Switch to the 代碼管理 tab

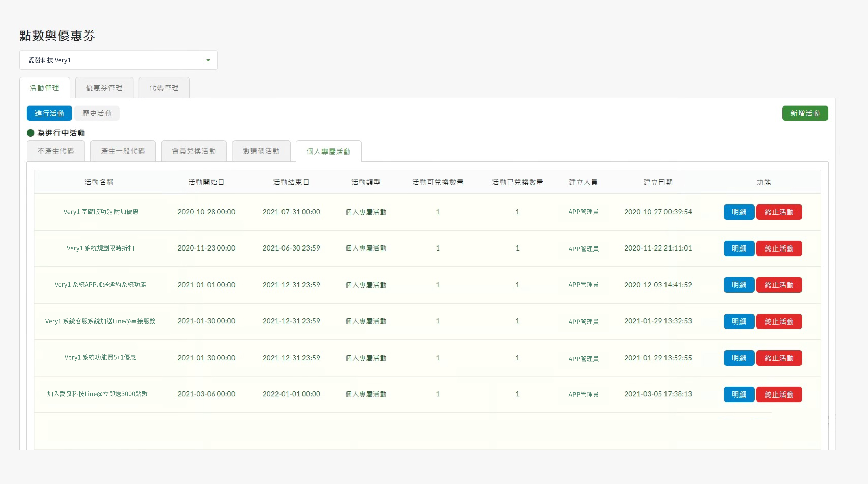[x=164, y=88]
